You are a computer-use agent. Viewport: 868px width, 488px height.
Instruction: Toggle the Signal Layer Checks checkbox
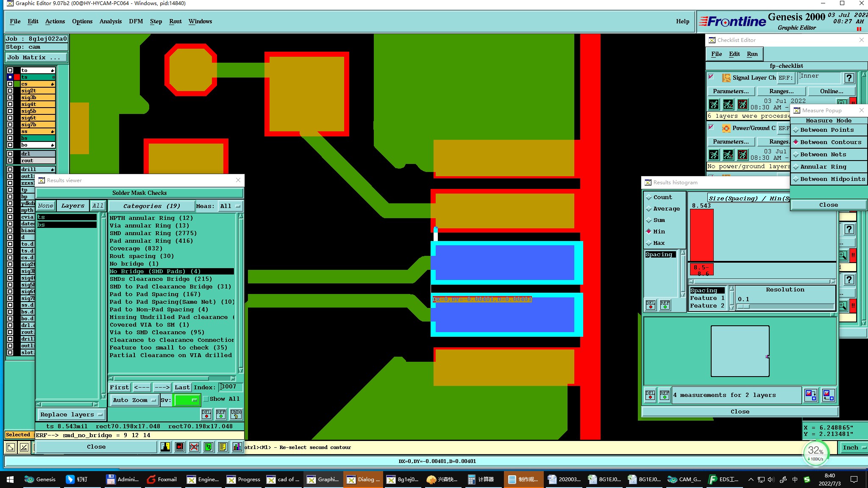click(711, 77)
